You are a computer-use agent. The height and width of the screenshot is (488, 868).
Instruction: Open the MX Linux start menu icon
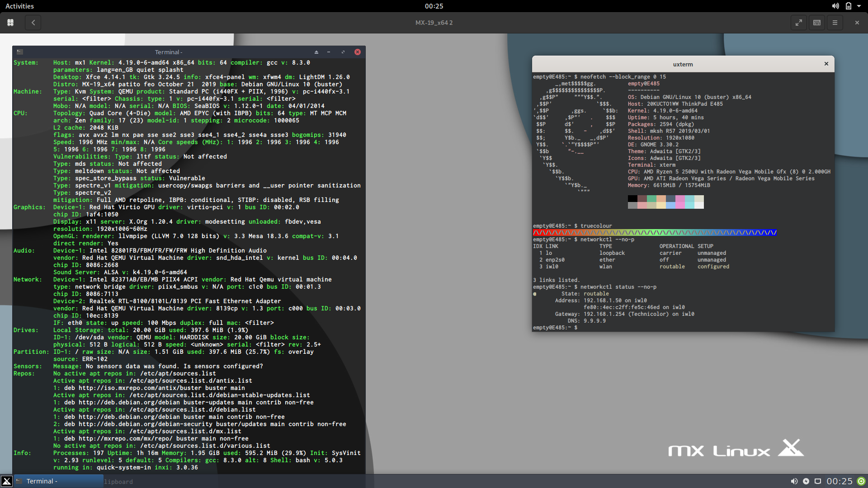(6, 481)
